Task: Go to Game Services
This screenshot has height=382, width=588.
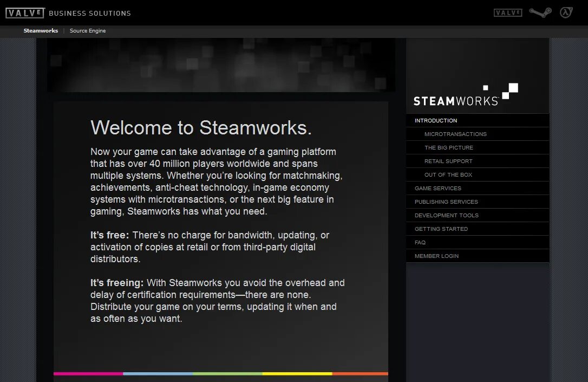Action: 478,188
